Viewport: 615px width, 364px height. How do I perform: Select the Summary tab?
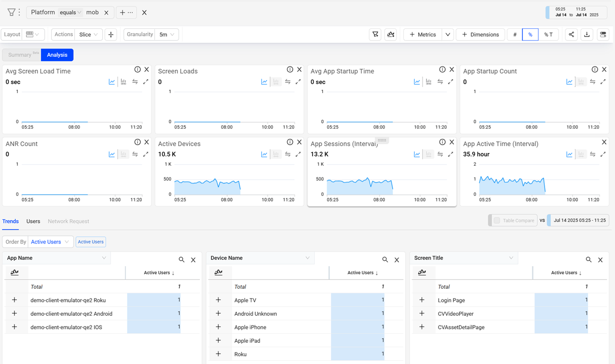(x=20, y=55)
